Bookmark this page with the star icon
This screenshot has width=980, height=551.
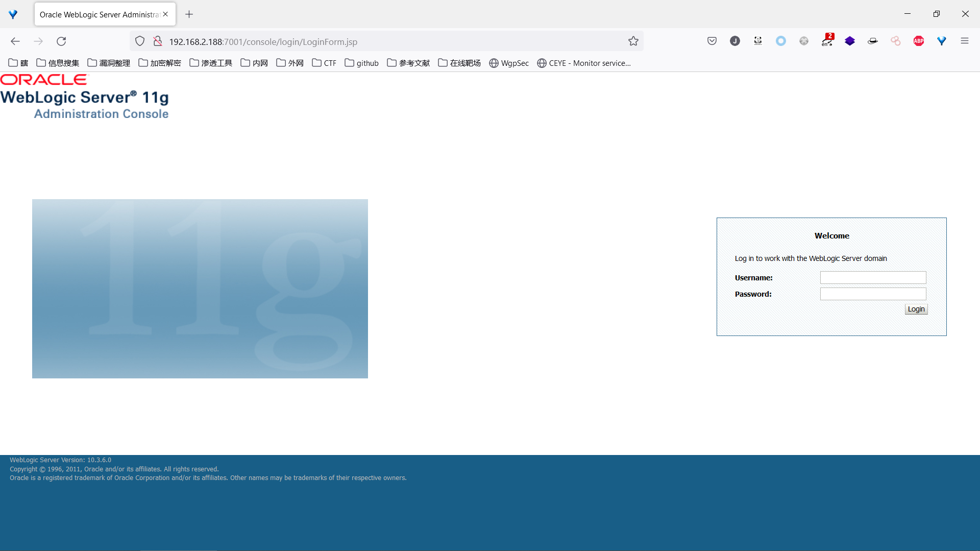[x=633, y=41]
